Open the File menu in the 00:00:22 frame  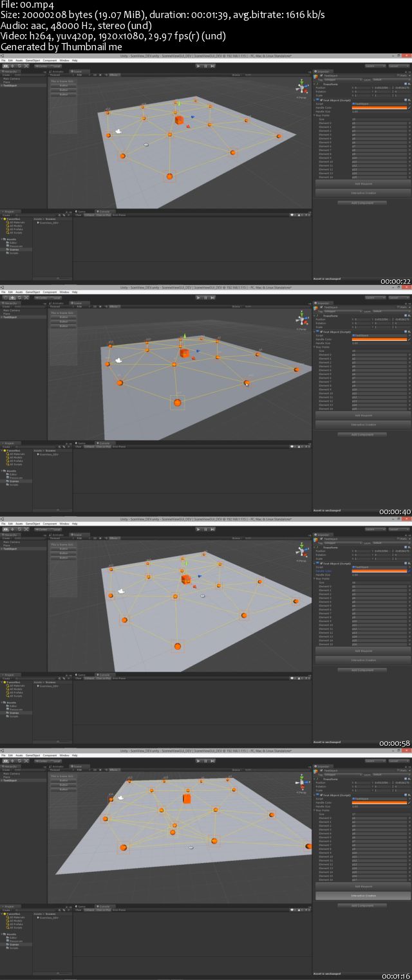[4, 60]
